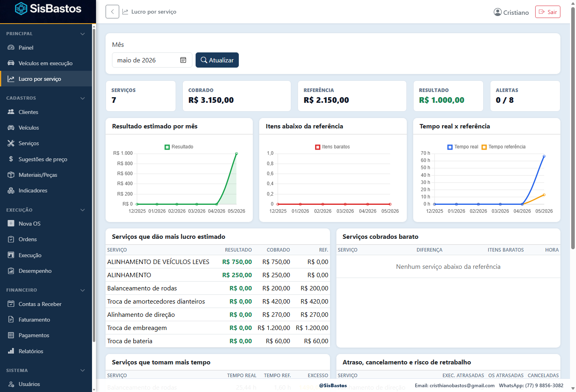Open the Serviços tools icon
The width and height of the screenshot is (576, 392).
11,143
